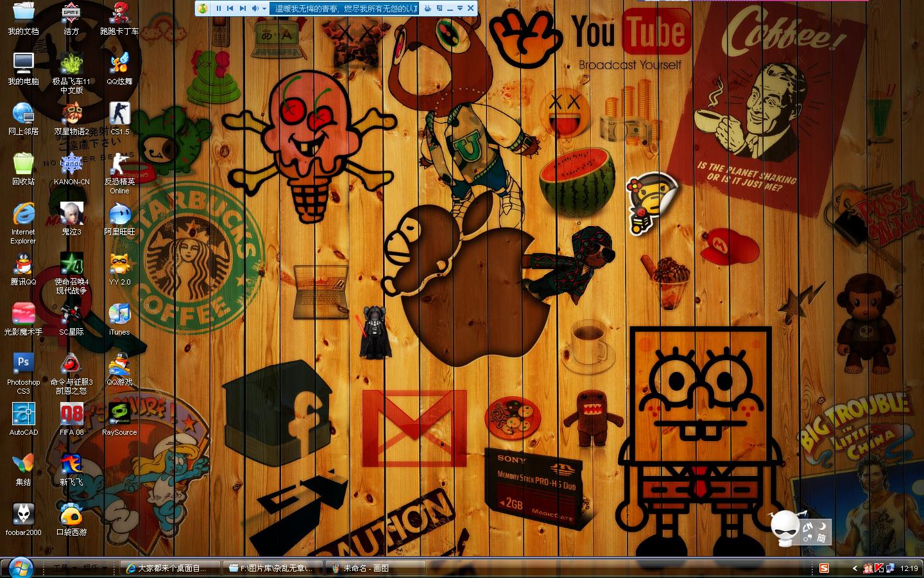Open KANON-CN desktop icon

click(71, 168)
